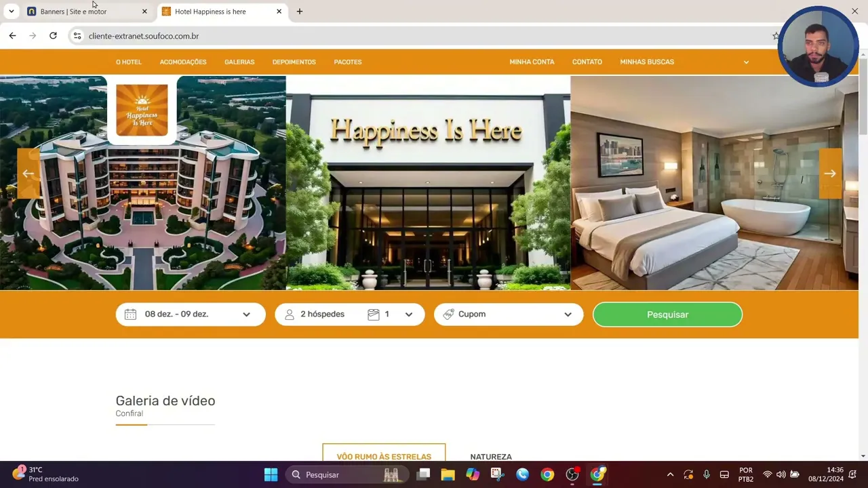Open the POR PTB2 language indicator
Viewport: 868px width, 488px height.
point(746,474)
